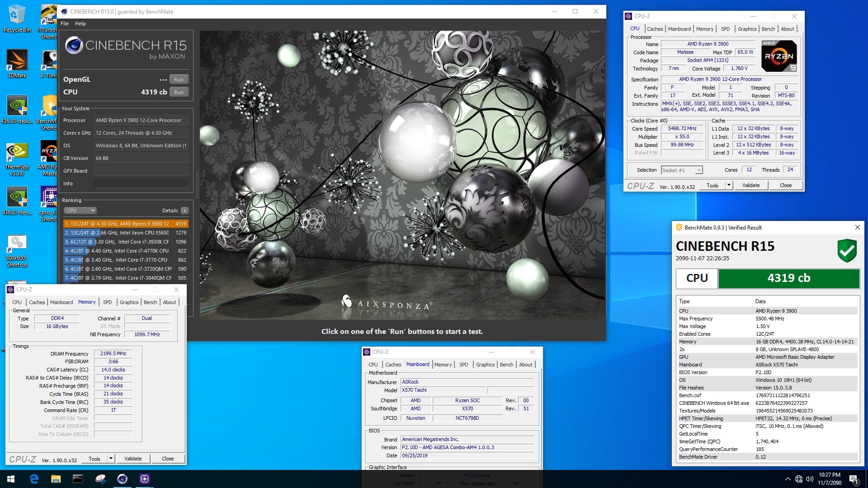The height and width of the screenshot is (488, 868).
Task: Switch to the SPD tab in CPU-Z memory window
Action: tap(107, 302)
